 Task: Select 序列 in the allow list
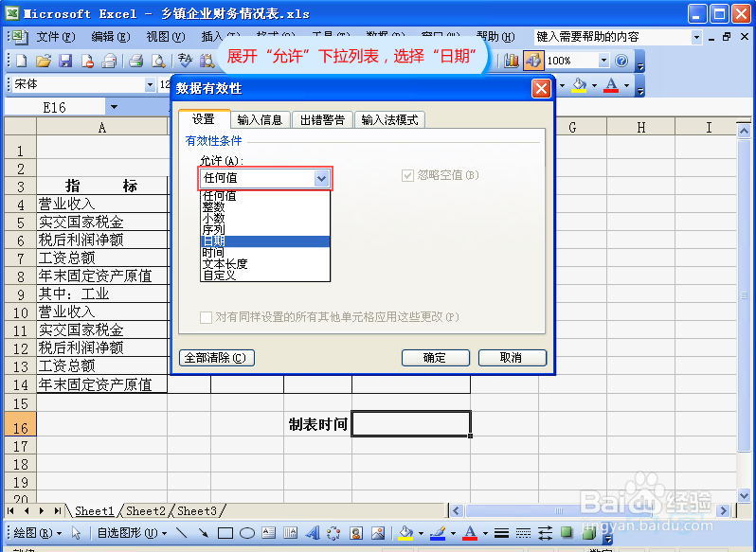tap(265, 230)
